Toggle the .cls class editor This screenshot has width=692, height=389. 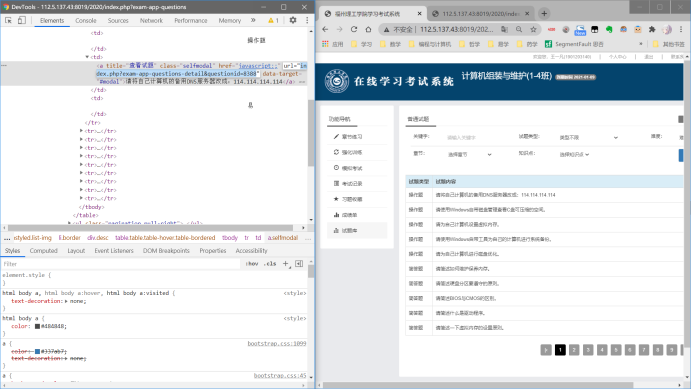(270, 264)
